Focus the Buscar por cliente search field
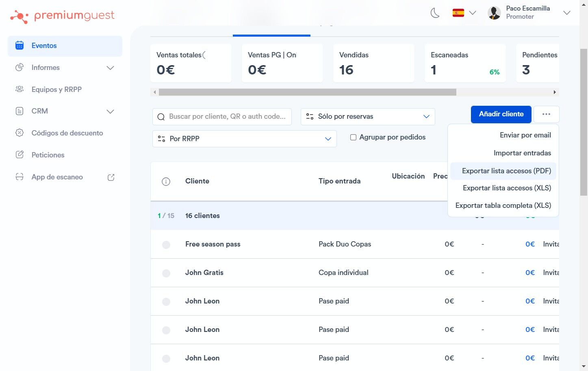Screen dimensions: 588x371 point(222,116)
